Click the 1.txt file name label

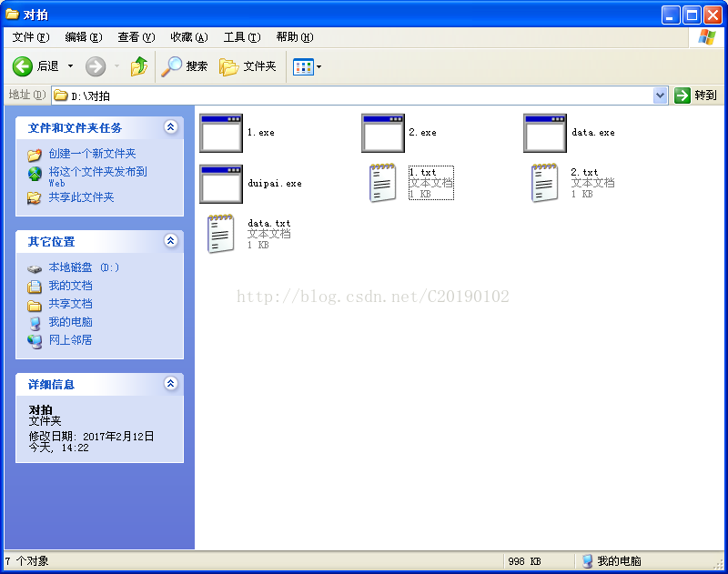point(422,172)
